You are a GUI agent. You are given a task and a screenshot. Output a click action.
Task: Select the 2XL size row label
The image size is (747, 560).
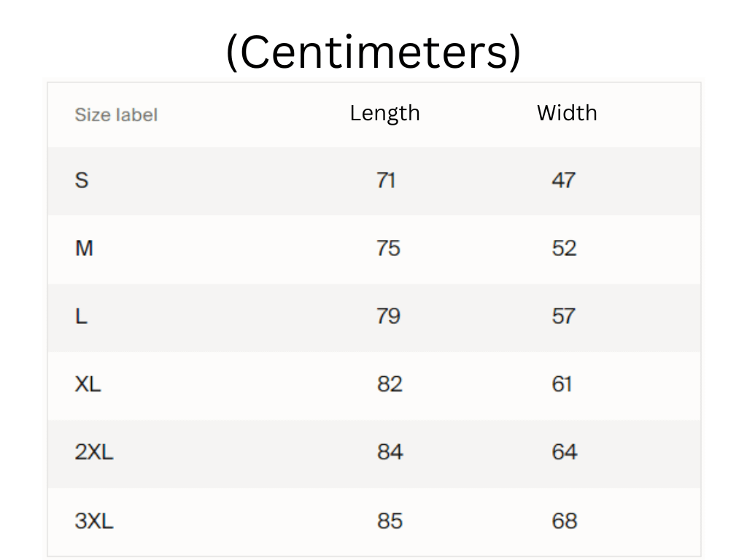pyautogui.click(x=94, y=452)
